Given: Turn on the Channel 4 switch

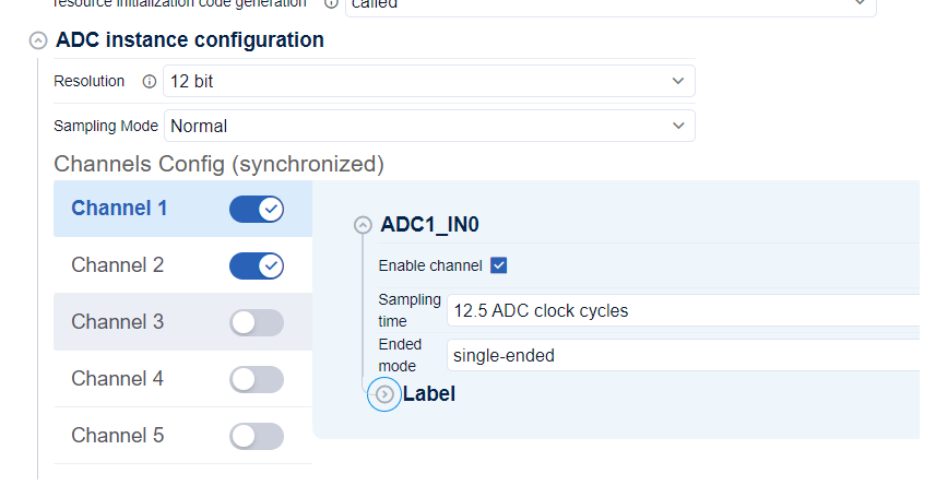Looking at the screenshot, I should point(257,380).
